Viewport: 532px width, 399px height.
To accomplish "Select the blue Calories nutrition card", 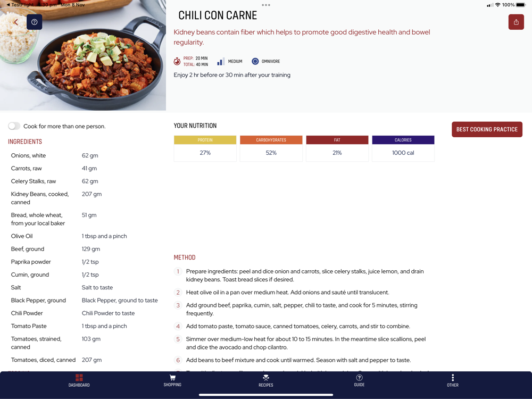I will click(x=403, y=148).
